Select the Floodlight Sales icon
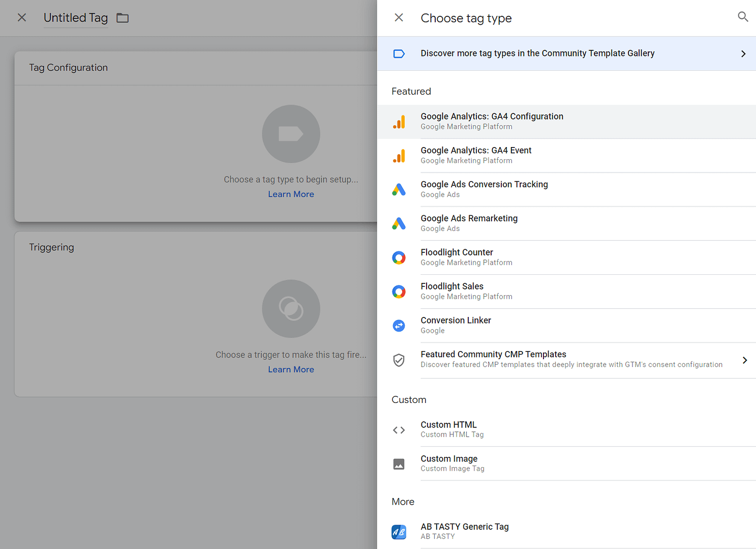The width and height of the screenshot is (756, 549). click(399, 292)
